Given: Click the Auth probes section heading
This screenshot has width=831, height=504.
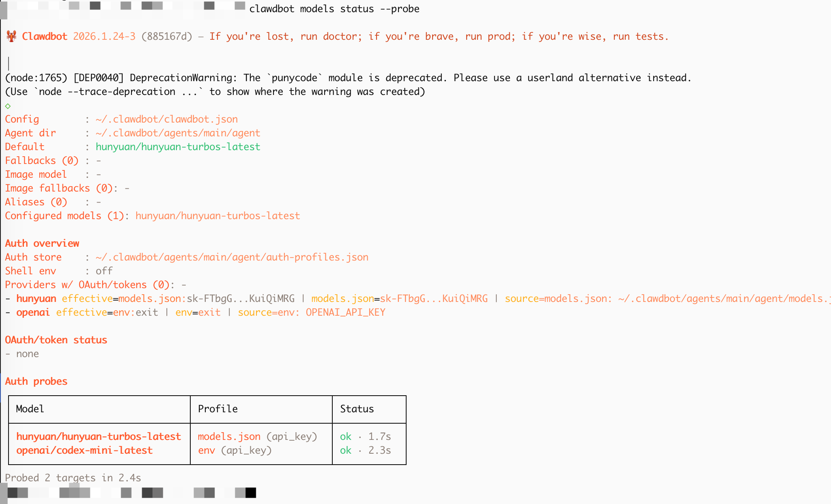Looking at the screenshot, I should 36,381.
